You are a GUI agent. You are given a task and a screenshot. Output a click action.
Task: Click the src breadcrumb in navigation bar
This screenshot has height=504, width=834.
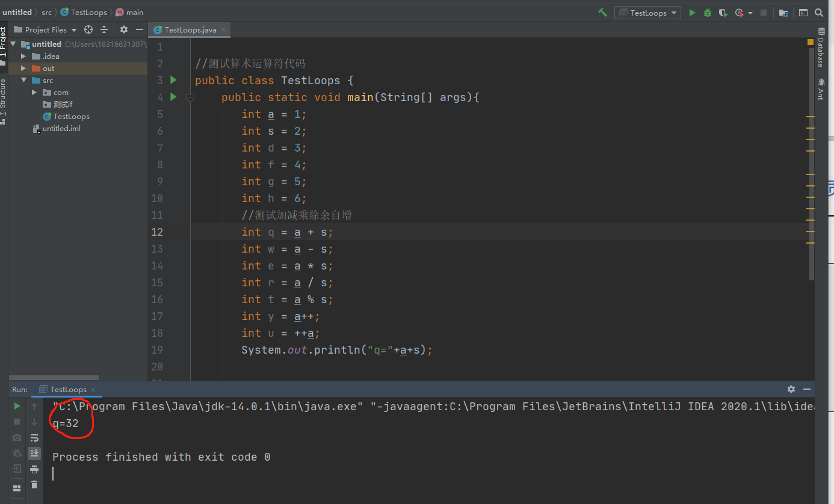click(x=46, y=12)
